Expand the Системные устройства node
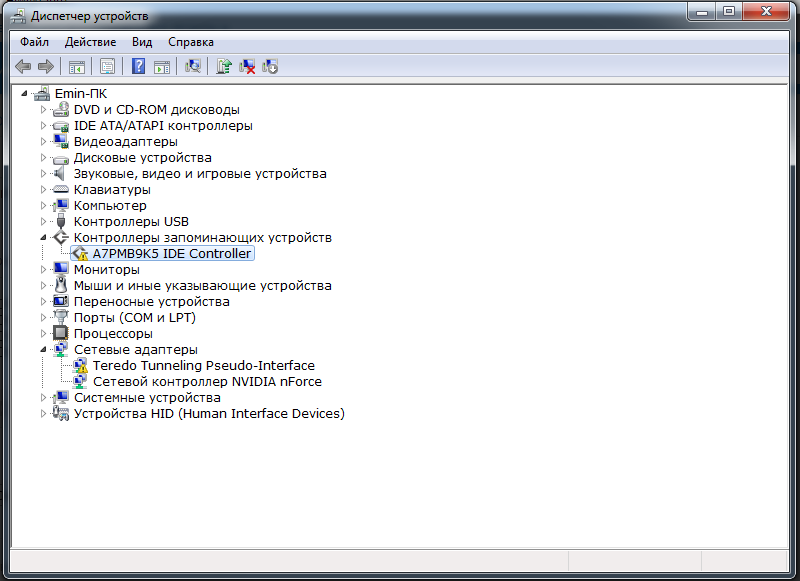 tap(43, 397)
